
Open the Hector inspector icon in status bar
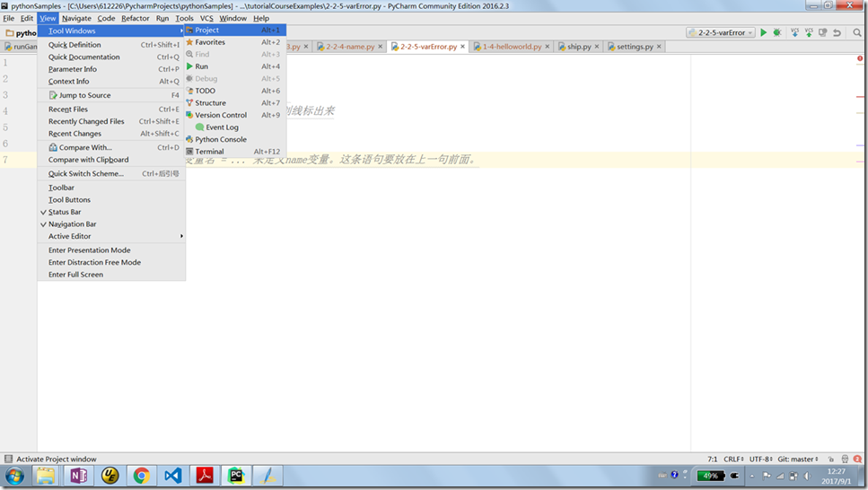click(x=845, y=459)
